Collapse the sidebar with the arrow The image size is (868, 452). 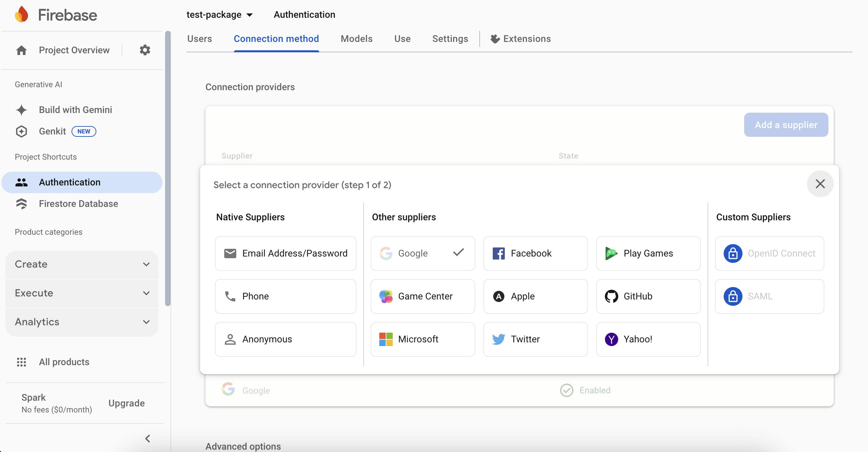click(x=148, y=439)
